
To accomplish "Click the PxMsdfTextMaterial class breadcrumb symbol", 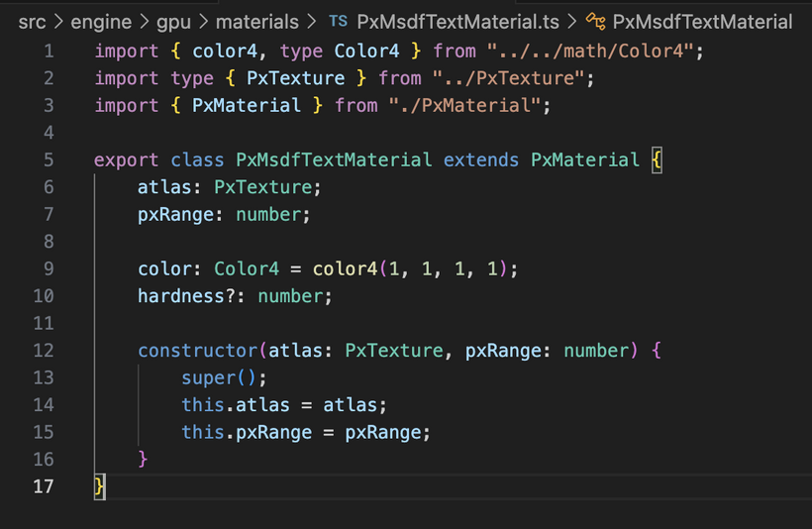I will (702, 21).
